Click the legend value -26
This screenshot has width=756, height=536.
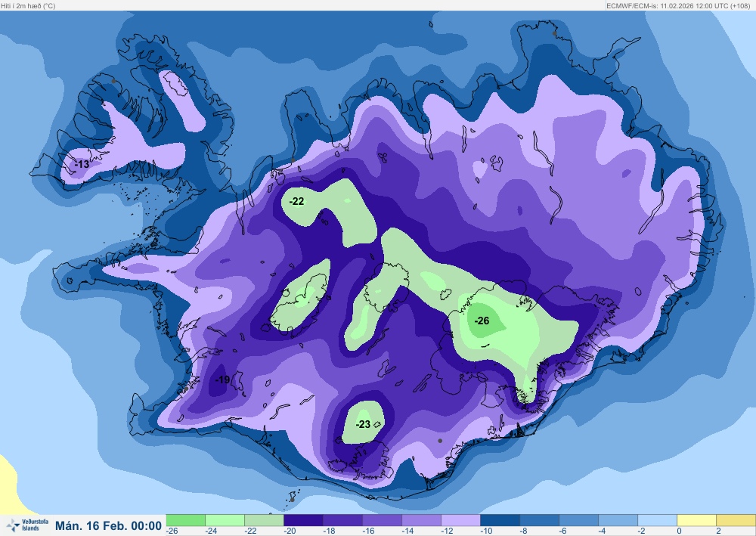pyautogui.click(x=172, y=531)
